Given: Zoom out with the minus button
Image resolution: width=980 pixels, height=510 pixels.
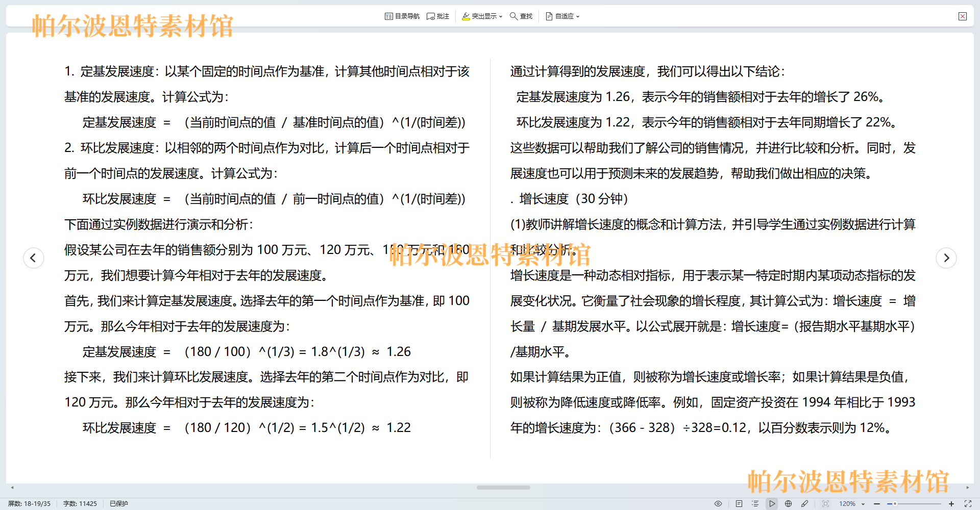Looking at the screenshot, I should tap(877, 503).
